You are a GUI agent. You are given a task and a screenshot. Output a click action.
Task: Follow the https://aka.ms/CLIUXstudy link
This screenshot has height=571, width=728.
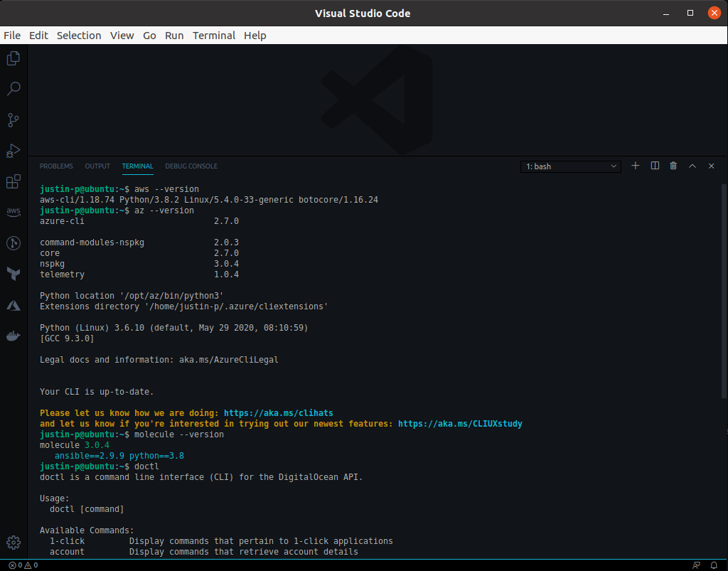[x=460, y=424]
